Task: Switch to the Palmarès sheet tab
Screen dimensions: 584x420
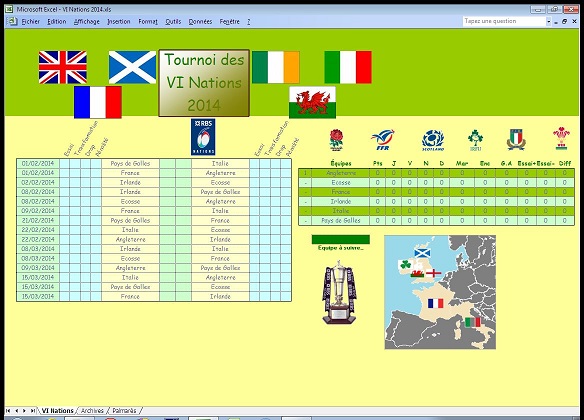Action: pos(124,411)
